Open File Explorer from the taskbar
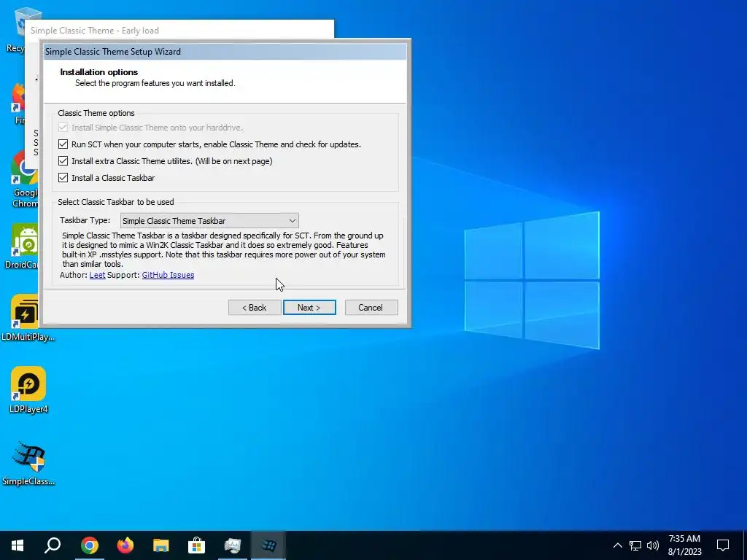Viewport: 747px width, 560px height. [x=161, y=545]
